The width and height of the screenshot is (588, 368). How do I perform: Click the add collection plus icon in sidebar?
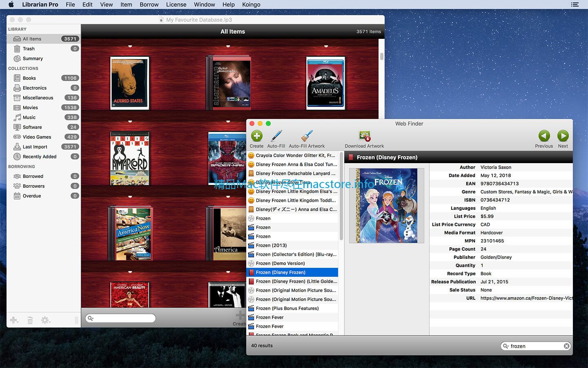click(14, 320)
